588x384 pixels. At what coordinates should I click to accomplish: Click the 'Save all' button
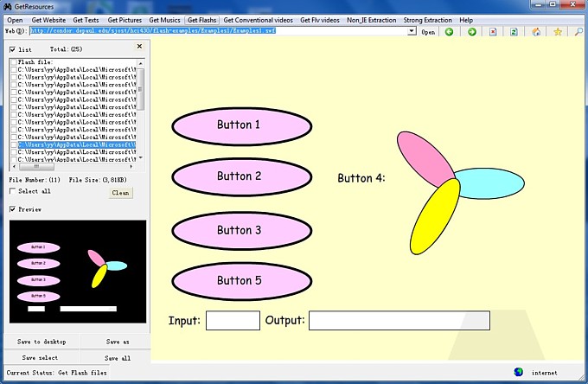[x=118, y=358]
